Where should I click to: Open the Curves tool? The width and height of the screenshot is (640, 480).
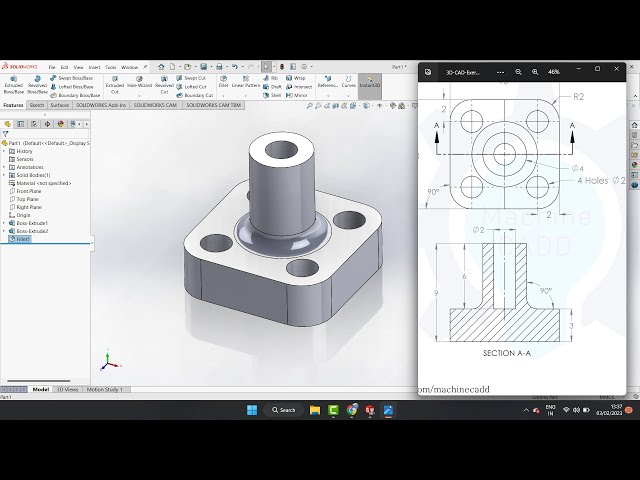[x=349, y=82]
